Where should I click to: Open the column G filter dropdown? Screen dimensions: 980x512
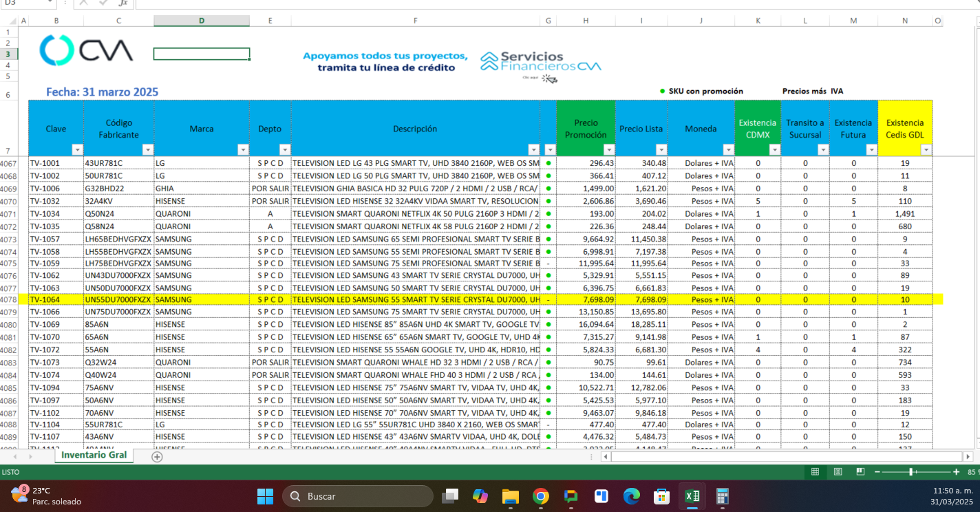(550, 149)
